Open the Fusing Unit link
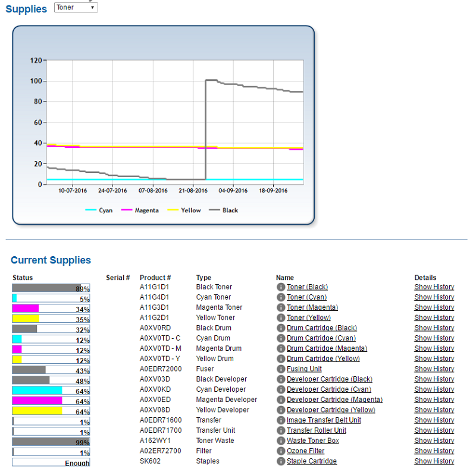This screenshot has width=476, height=472. [304, 369]
